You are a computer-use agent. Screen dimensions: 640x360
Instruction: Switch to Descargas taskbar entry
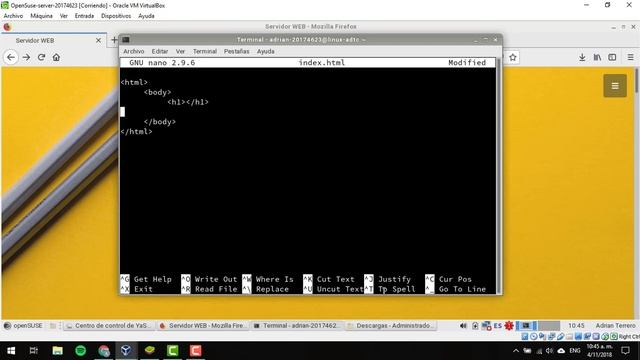pyautogui.click(x=391, y=326)
